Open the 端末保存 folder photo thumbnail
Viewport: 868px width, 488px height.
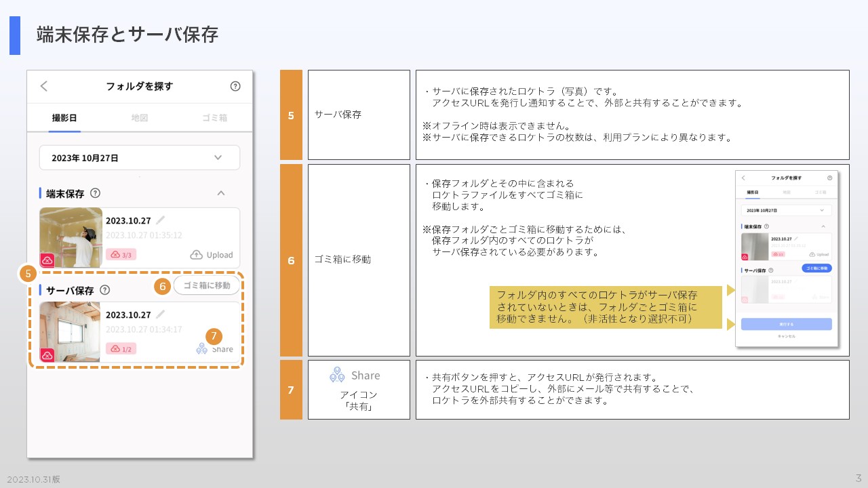(71, 237)
